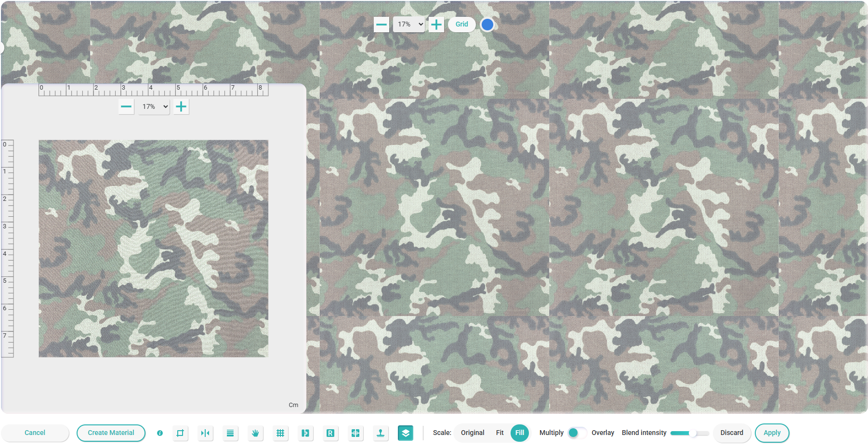This screenshot has height=448, width=868.
Task: Click the Apply button
Action: tap(772, 433)
